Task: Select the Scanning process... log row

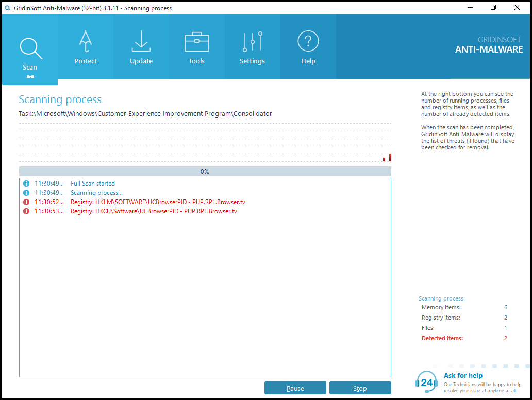Action: click(205, 193)
